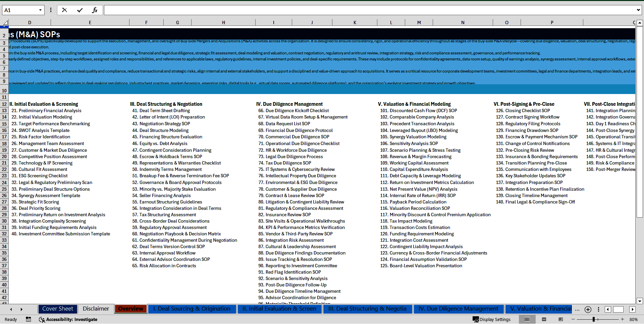Select column header H

[x=223, y=22]
